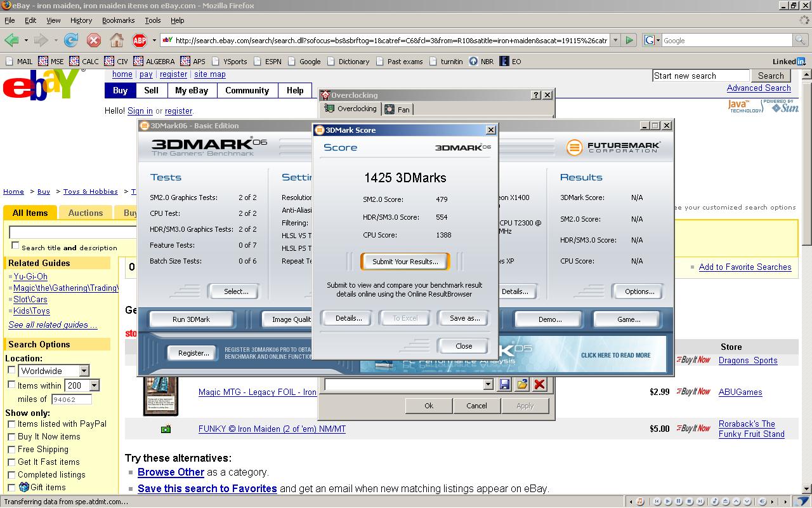Click the media player pause button

pos(679,502)
